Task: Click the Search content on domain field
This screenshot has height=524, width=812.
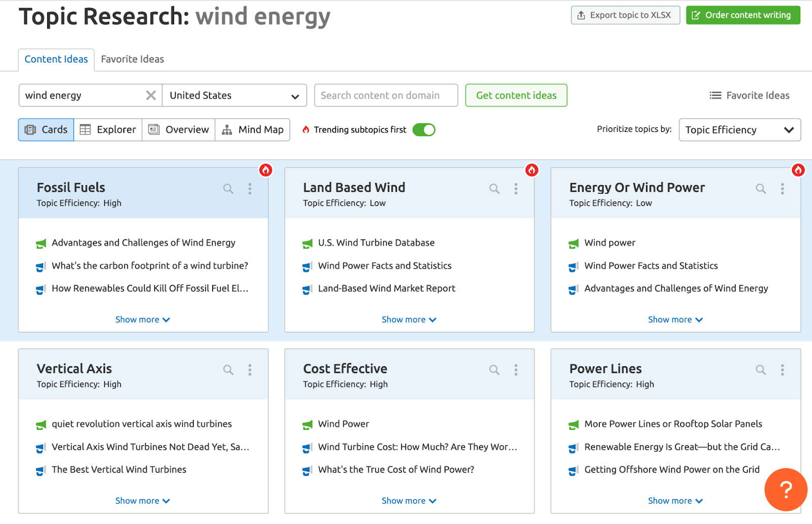Action: 386,95
